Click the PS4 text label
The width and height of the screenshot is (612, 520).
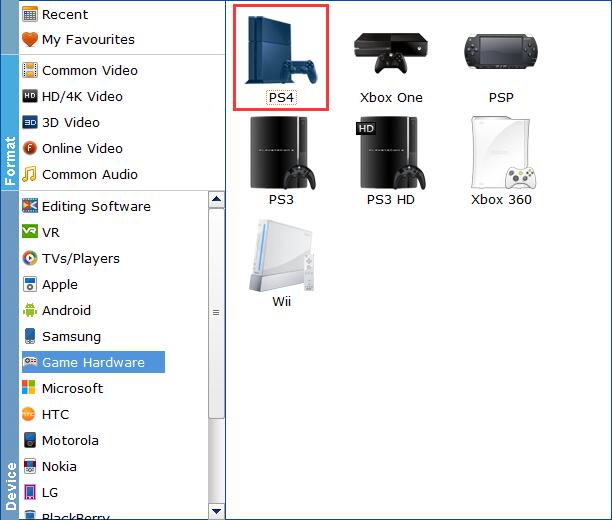281,98
